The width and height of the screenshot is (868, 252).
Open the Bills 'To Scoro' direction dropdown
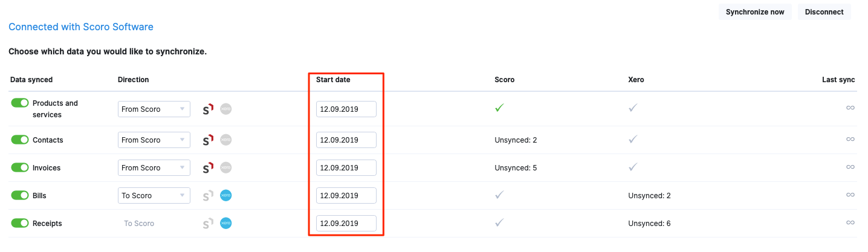tap(154, 195)
